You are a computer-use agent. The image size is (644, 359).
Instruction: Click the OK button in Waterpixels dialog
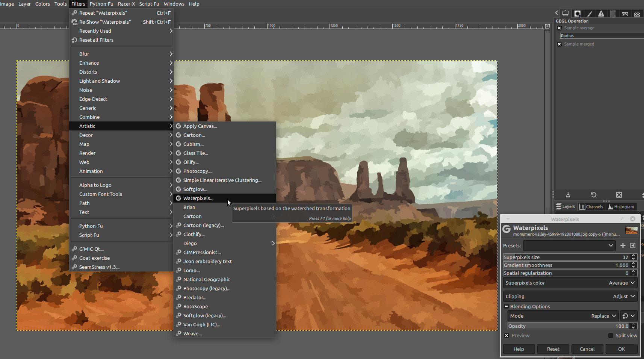[621, 349]
